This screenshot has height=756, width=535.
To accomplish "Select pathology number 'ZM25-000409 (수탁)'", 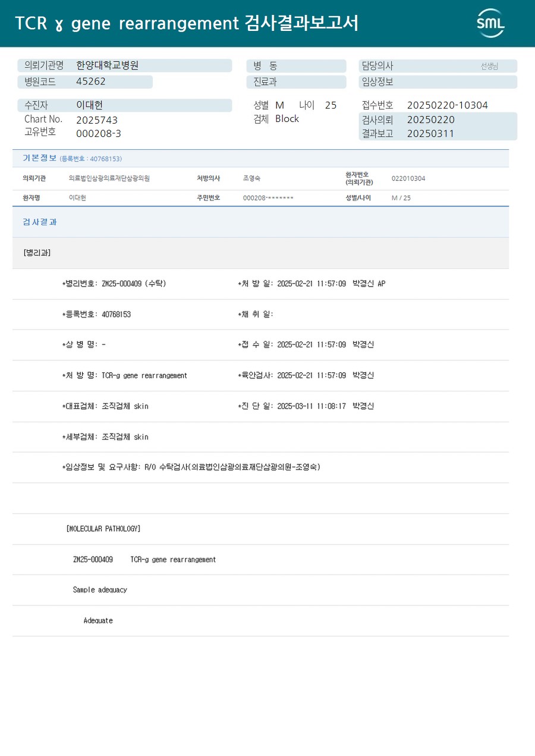I will click(x=134, y=284).
